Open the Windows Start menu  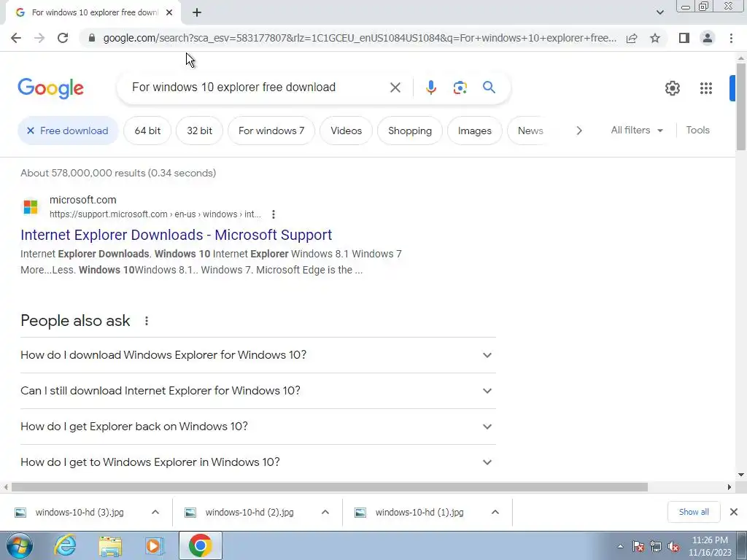(x=20, y=545)
